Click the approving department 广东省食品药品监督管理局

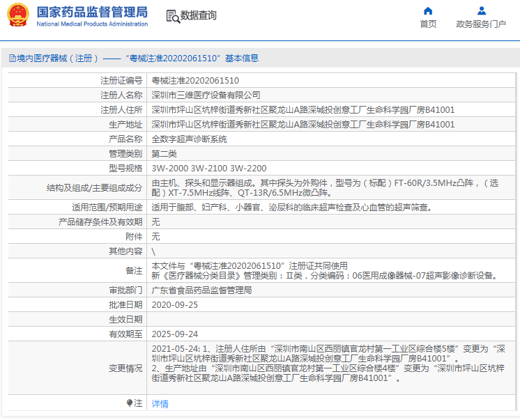tap(201, 290)
